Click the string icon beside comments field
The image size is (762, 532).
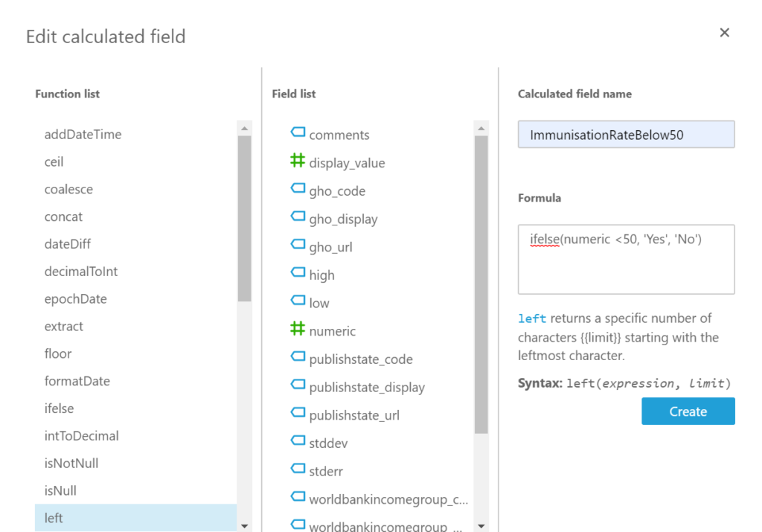[298, 132]
